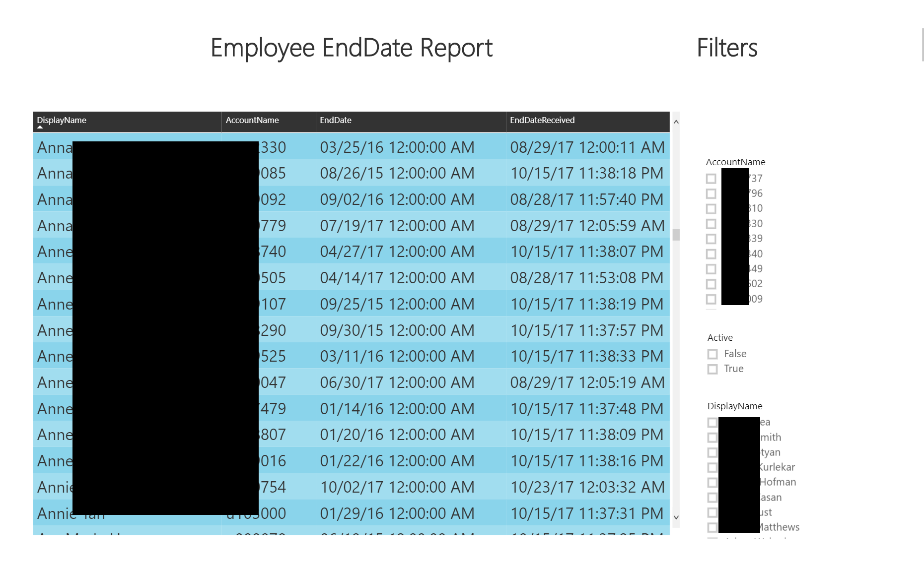Screen dimensions: 924x570
Task: Check the DisplayName filter ending in Kurlekar
Action: [x=712, y=467]
